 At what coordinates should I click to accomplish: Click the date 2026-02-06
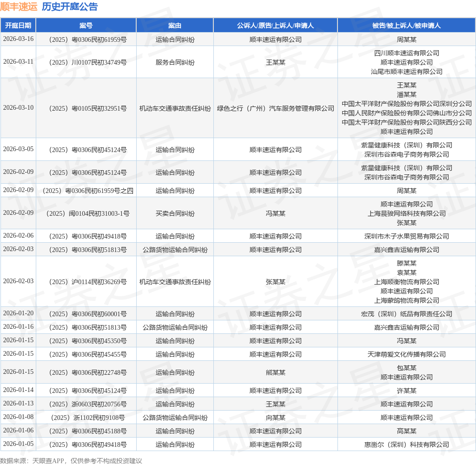18,236
